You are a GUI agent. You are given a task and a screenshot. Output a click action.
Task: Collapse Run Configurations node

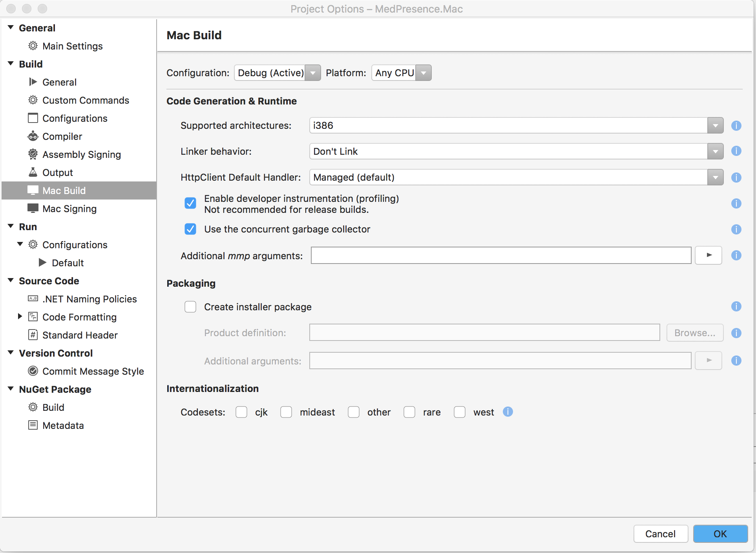[20, 244]
